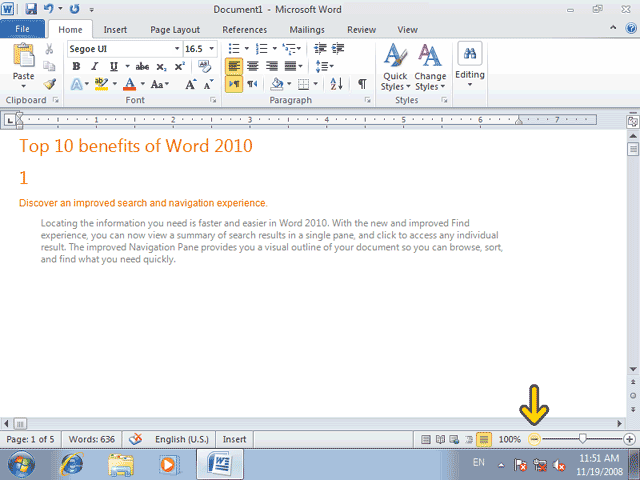Click Words: 636 in status bar

(91, 439)
